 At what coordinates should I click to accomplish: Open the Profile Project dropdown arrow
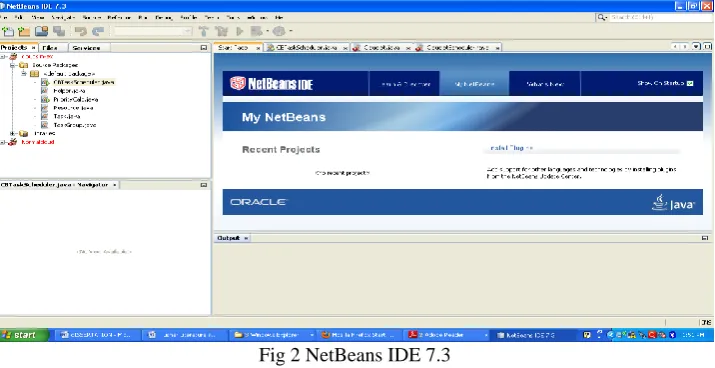[290, 31]
